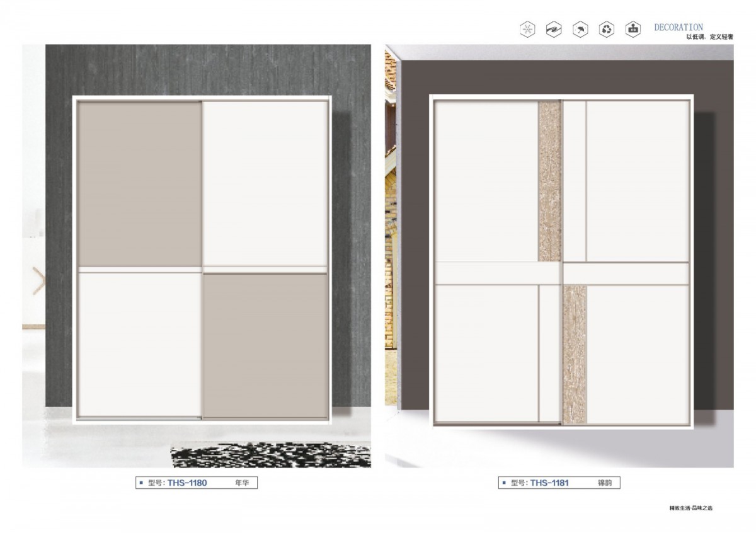756x533 pixels.
Task: Click the hand-touch hexagon icon
Action: (x=553, y=30)
